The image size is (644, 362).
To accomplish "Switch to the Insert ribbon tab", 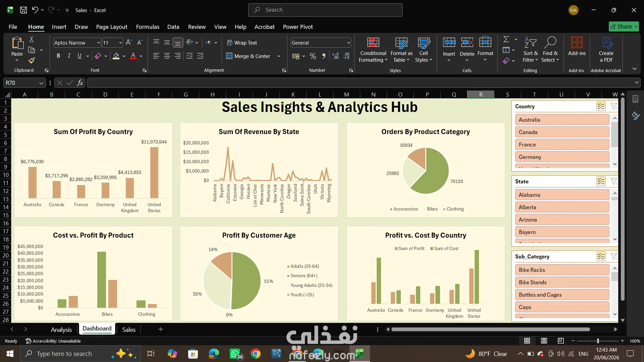I will (59, 27).
